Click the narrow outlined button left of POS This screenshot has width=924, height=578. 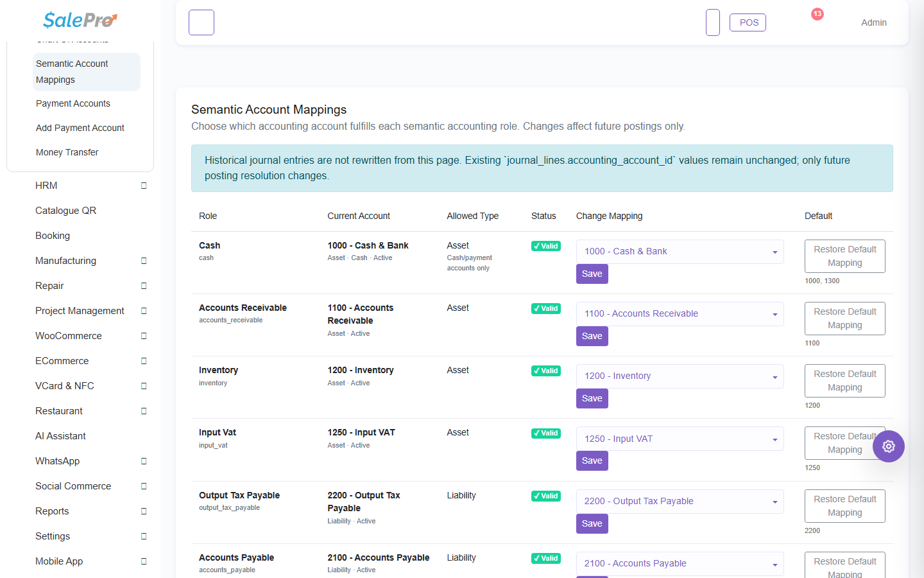click(713, 22)
